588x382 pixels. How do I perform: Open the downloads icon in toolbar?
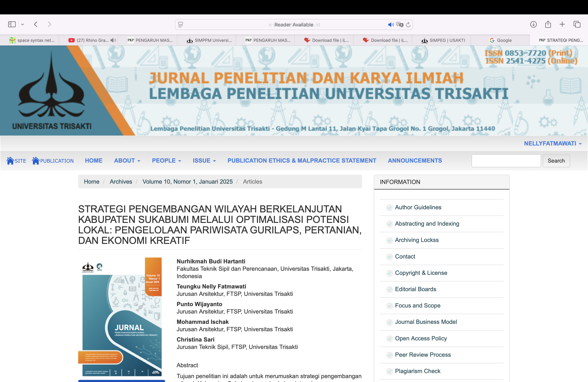[533, 24]
